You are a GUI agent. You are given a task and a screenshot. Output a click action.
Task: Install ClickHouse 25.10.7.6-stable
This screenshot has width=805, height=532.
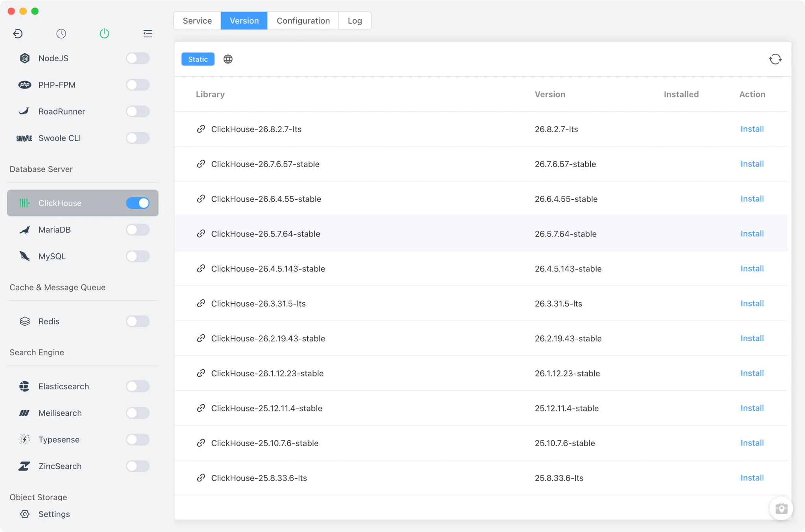(752, 443)
